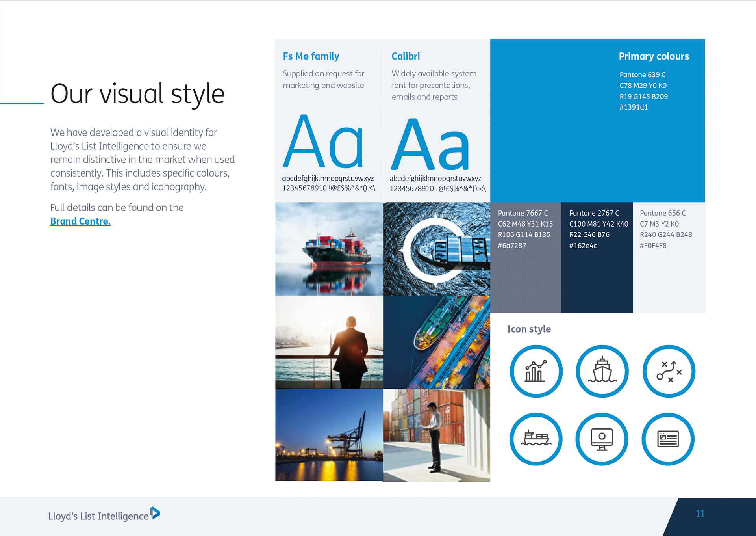Click the C100 M81 Y42 K40 value
This screenshot has height=536, width=756.
(598, 224)
